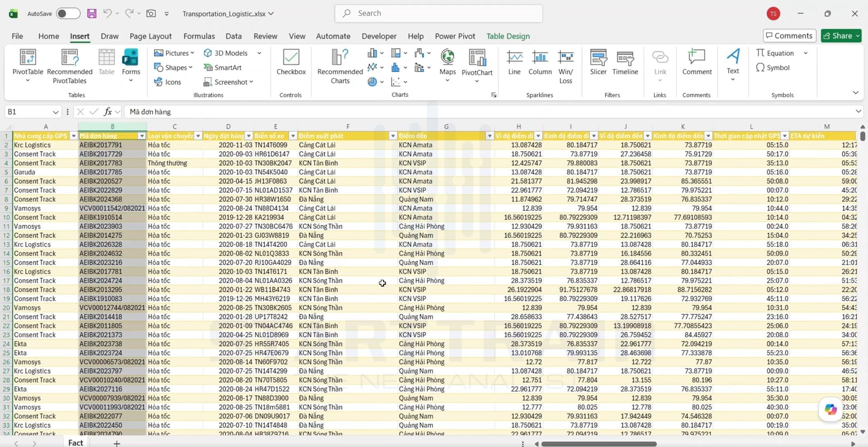Open Recommended PivotTables
Image resolution: width=868 pixels, height=447 pixels.
click(70, 66)
